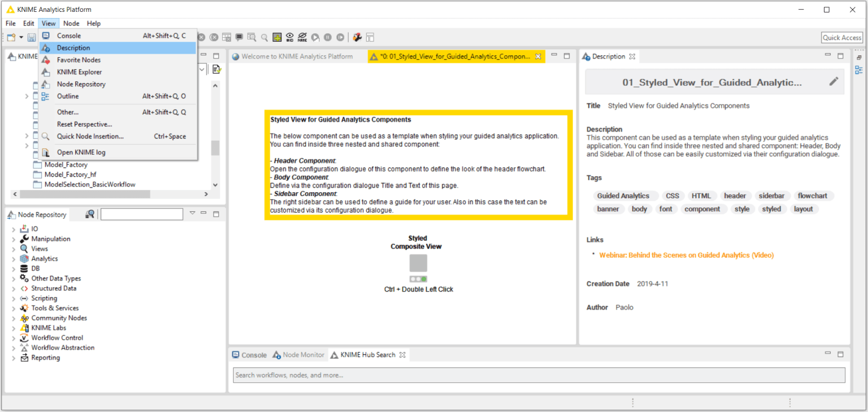The image size is (868, 412).
Task: Switch to Node Monitor tab
Action: click(x=298, y=355)
